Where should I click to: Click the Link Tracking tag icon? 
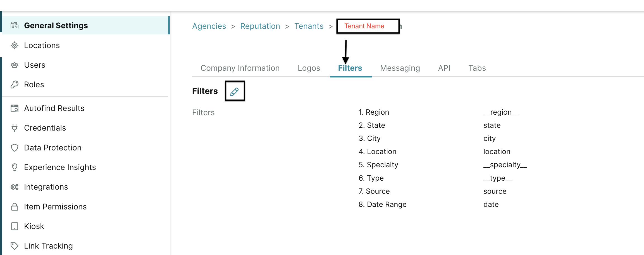point(14,245)
